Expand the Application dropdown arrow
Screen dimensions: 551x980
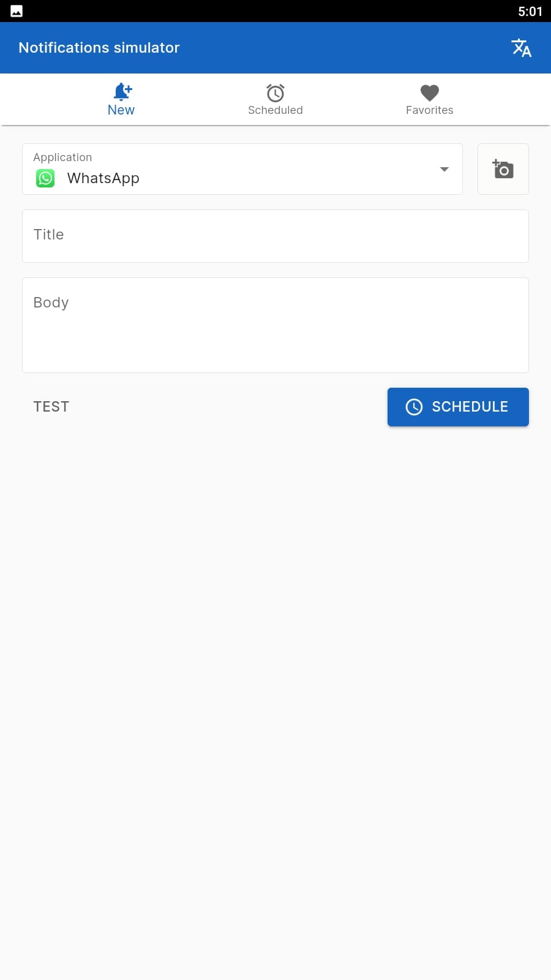(x=444, y=169)
